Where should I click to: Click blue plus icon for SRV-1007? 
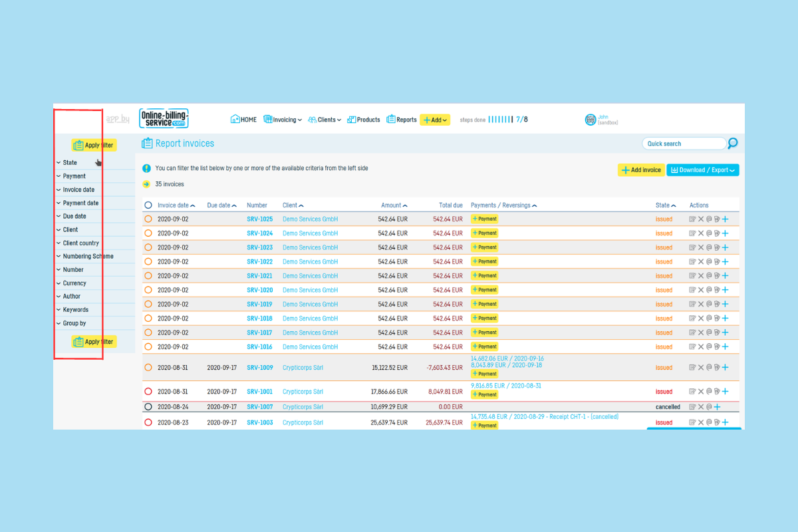pyautogui.click(x=717, y=407)
